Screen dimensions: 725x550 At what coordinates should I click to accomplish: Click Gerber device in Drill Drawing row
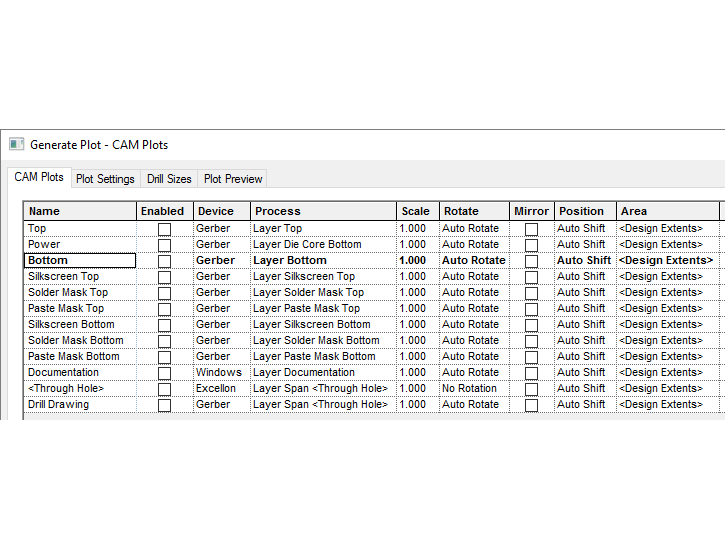click(x=221, y=404)
